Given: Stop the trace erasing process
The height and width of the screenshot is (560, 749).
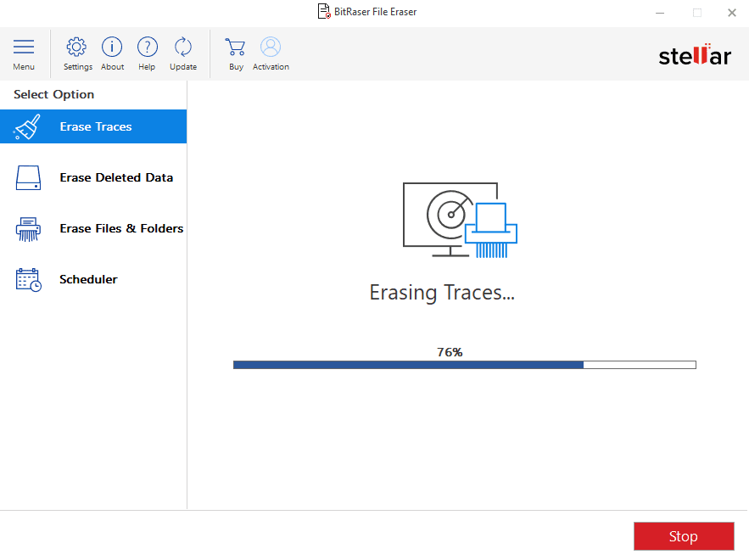Looking at the screenshot, I should pyautogui.click(x=684, y=536).
